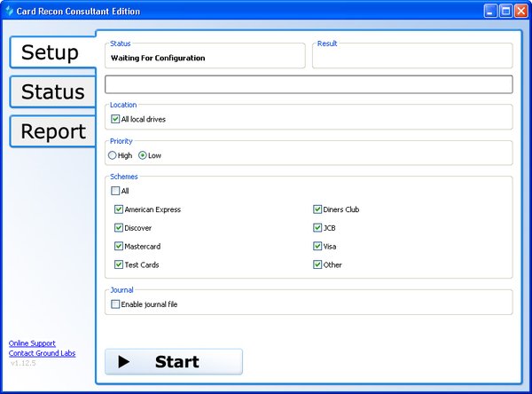Select High priority radio button
Viewport: 532px width, 394px height.
112,155
